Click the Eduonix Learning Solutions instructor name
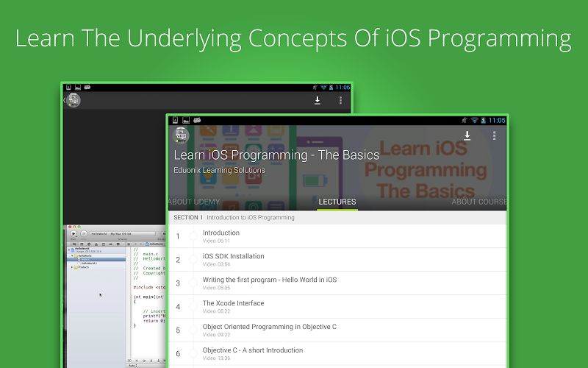 coord(219,170)
